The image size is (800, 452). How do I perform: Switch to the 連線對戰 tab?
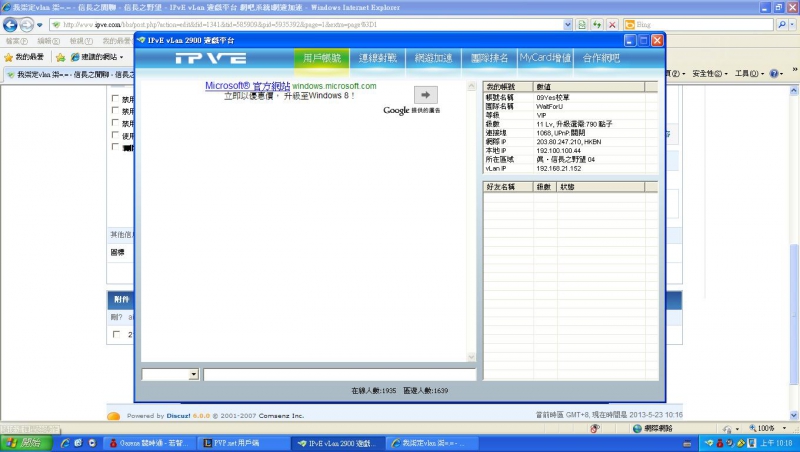pos(378,58)
